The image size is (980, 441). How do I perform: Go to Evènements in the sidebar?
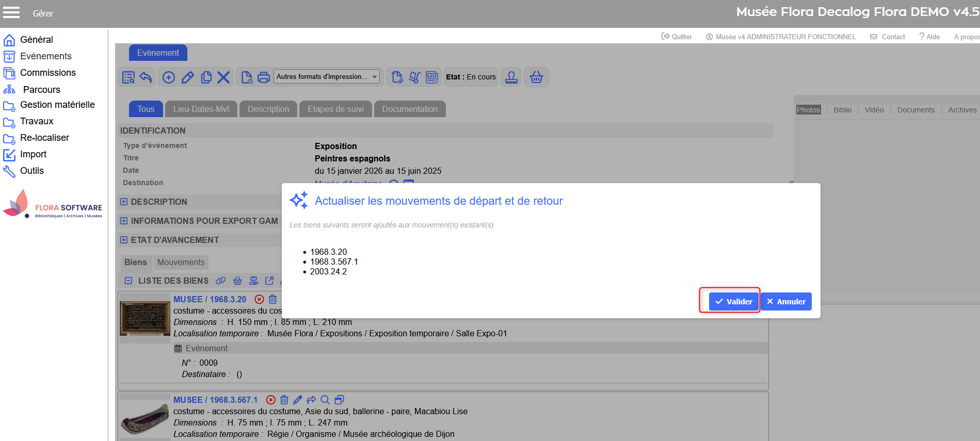38,56
